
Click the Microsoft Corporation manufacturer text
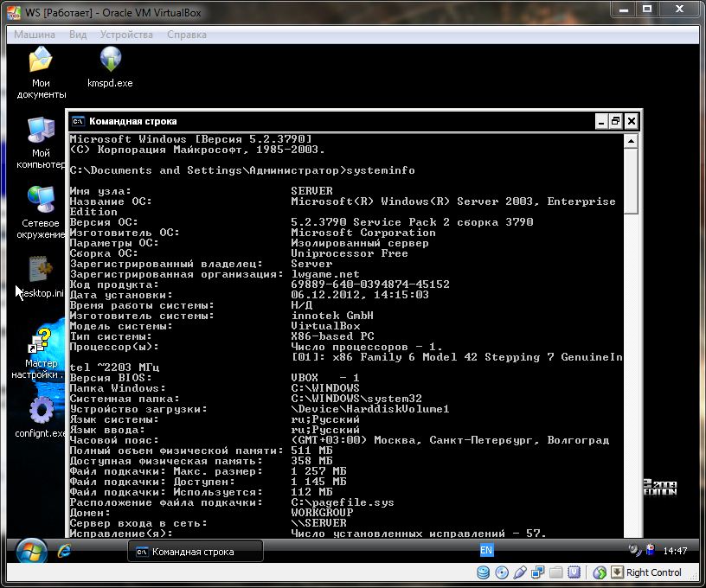pyautogui.click(x=363, y=233)
